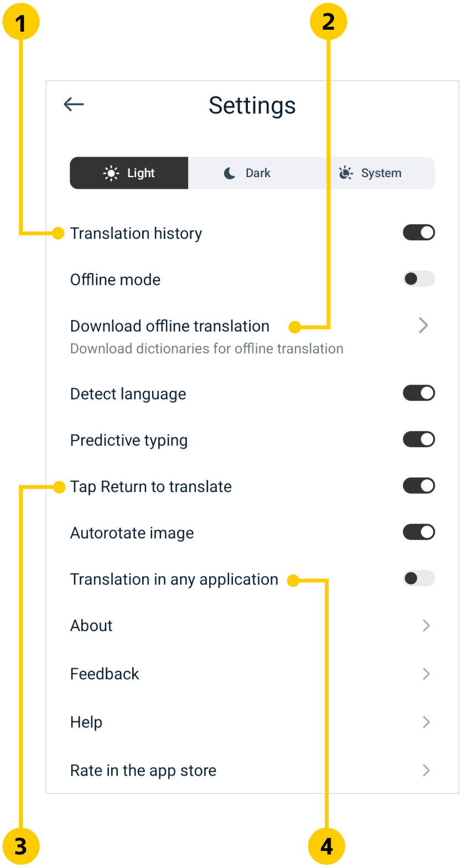Open Rate in the app store

click(143, 771)
